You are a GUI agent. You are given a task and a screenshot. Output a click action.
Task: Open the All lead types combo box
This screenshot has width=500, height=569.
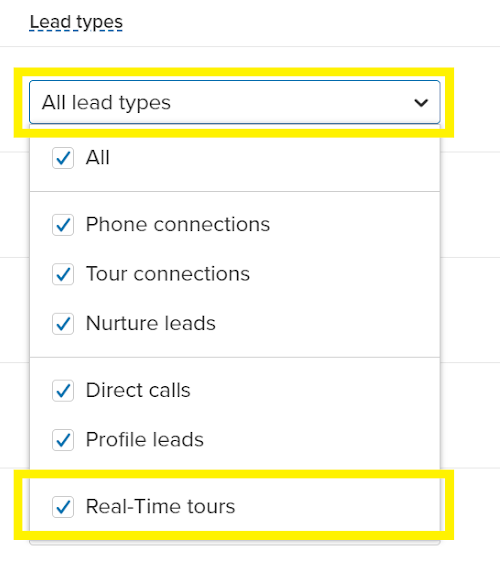pos(234,102)
